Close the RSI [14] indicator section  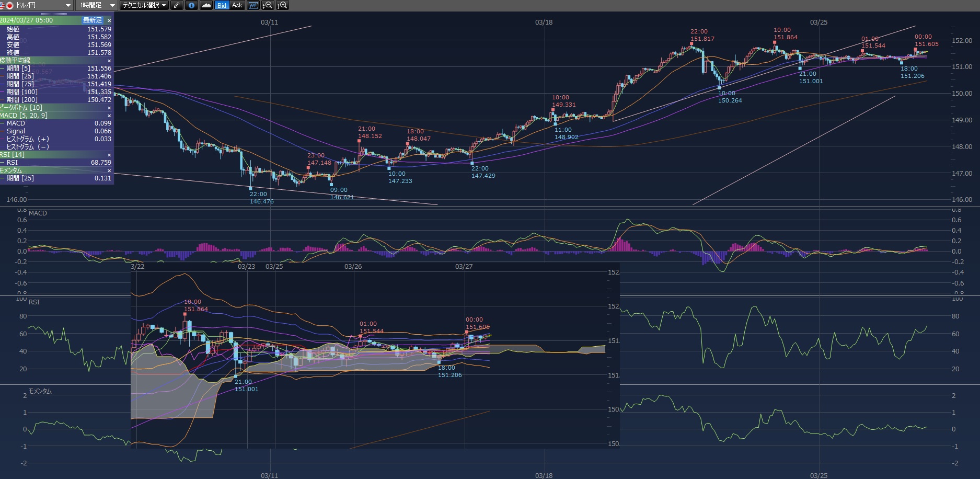pos(109,155)
